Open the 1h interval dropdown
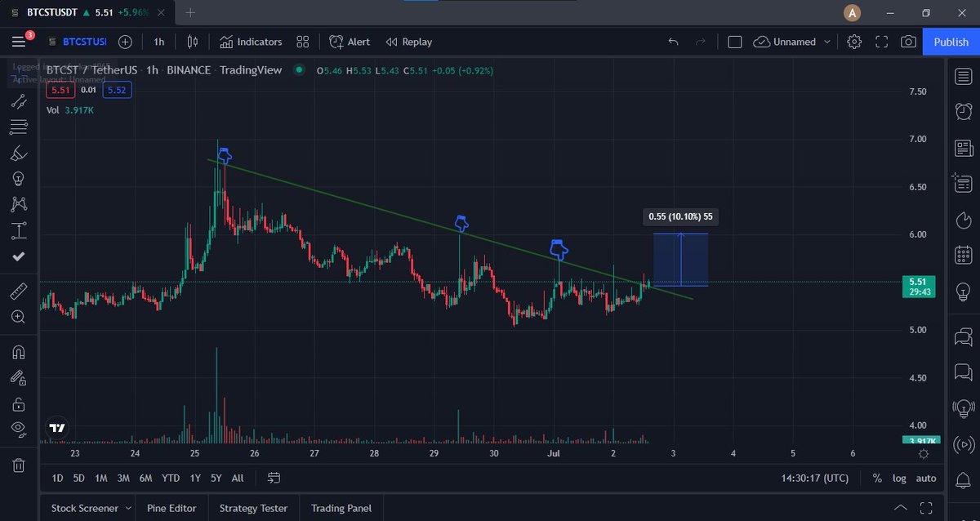The width and height of the screenshot is (980, 521). [x=158, y=42]
